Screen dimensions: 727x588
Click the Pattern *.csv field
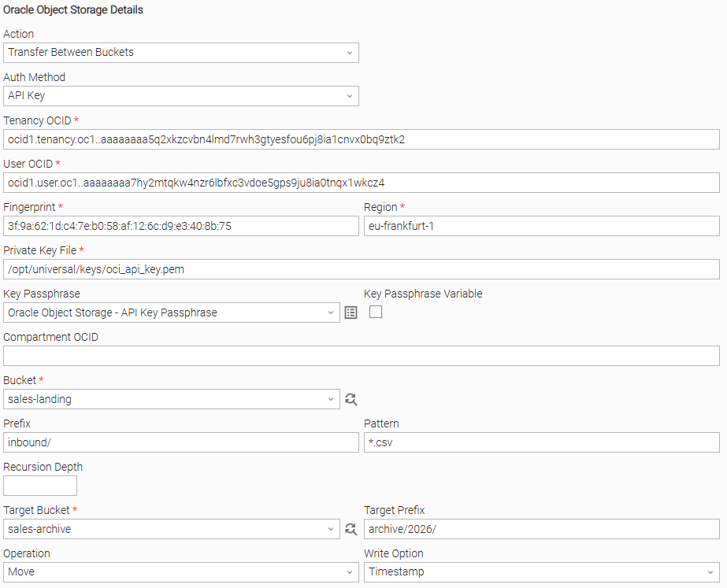(x=542, y=442)
